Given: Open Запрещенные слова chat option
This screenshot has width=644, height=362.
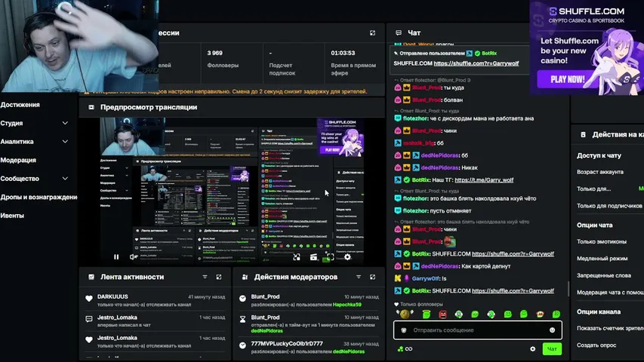Looking at the screenshot, I should coord(604,275).
